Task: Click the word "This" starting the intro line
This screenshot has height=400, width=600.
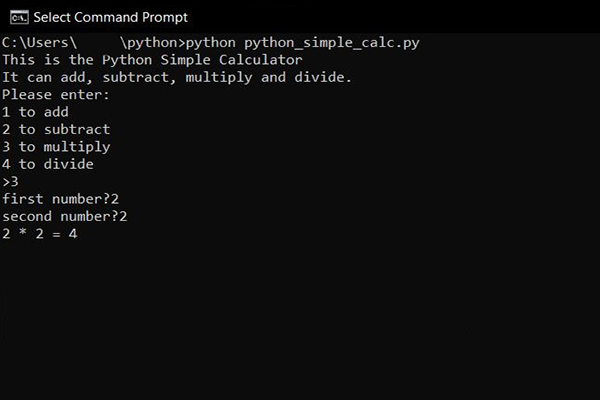Action: point(18,60)
